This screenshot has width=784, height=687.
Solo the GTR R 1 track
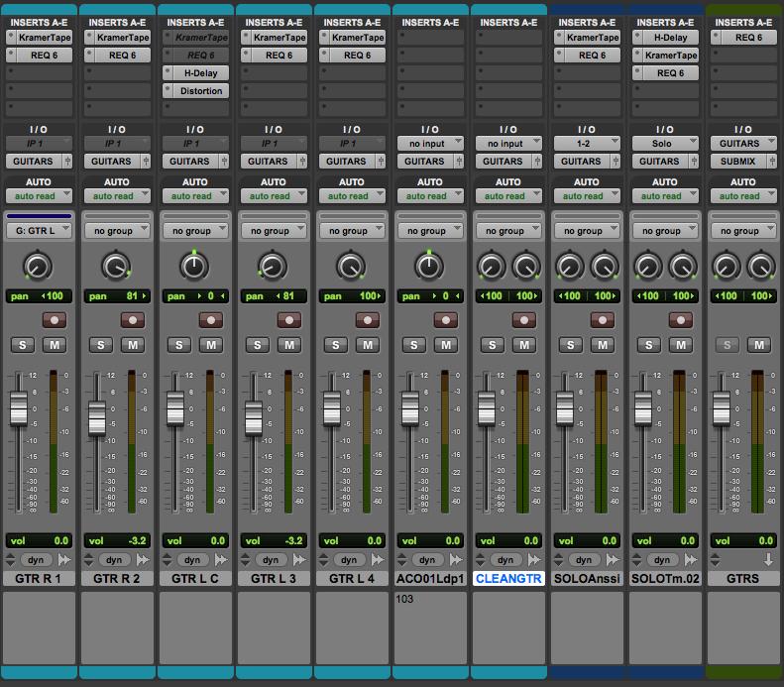pos(22,345)
